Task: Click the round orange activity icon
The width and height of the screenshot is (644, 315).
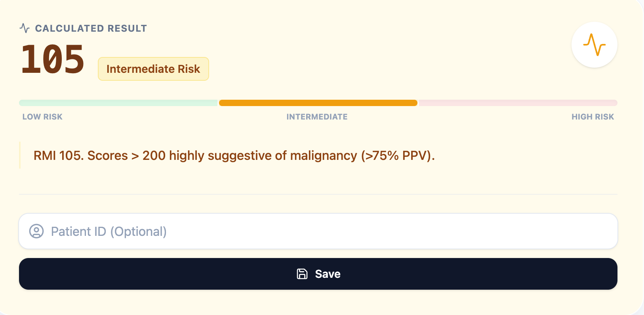Action: tap(594, 45)
